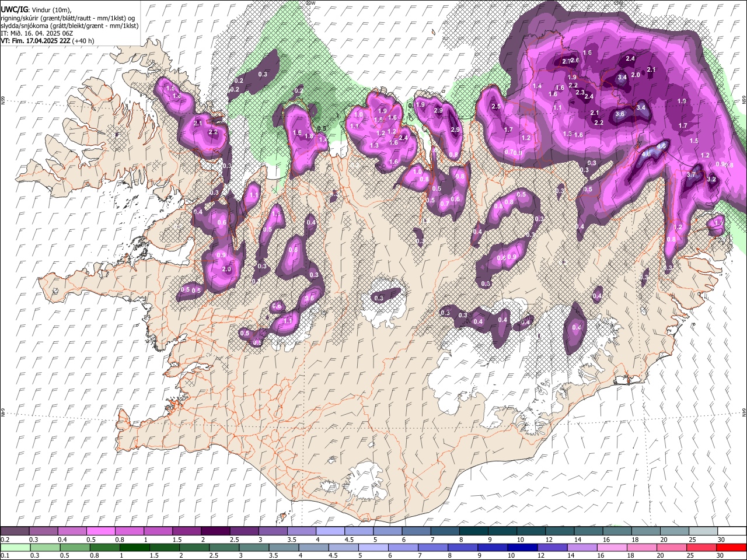Select the bottom-row pink swatch labeled 18
The image size is (747, 560).
tap(641, 547)
